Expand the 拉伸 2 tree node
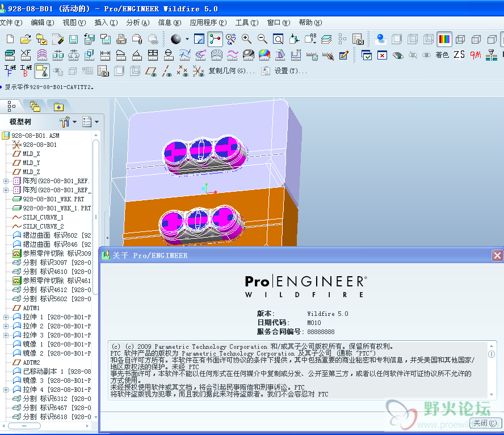 click(6, 326)
